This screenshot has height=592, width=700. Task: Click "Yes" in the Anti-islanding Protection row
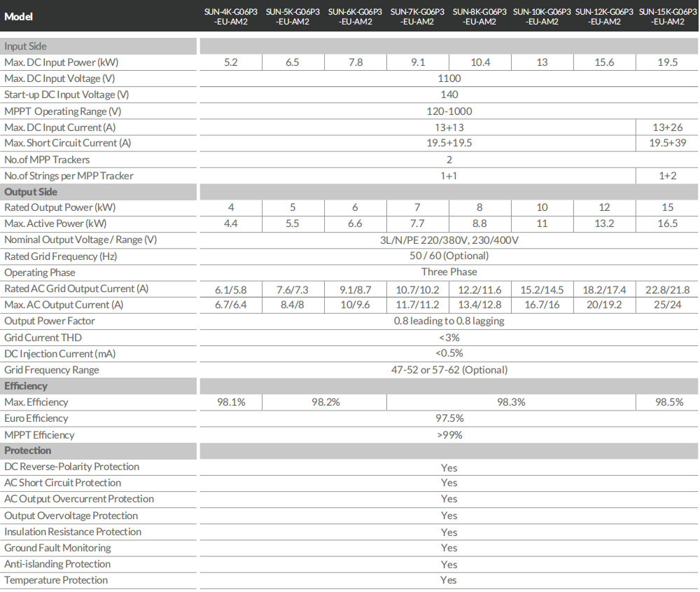[x=449, y=564]
